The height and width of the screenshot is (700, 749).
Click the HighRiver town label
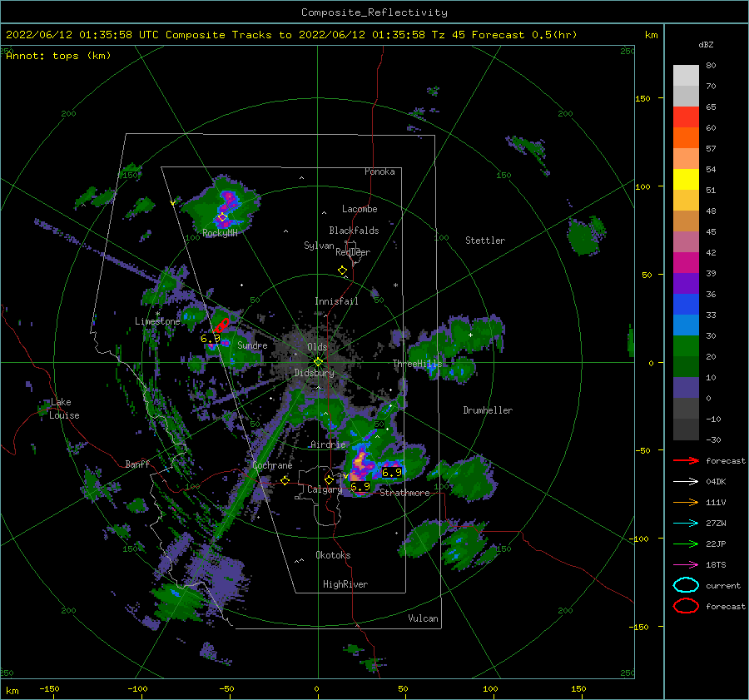click(x=345, y=584)
